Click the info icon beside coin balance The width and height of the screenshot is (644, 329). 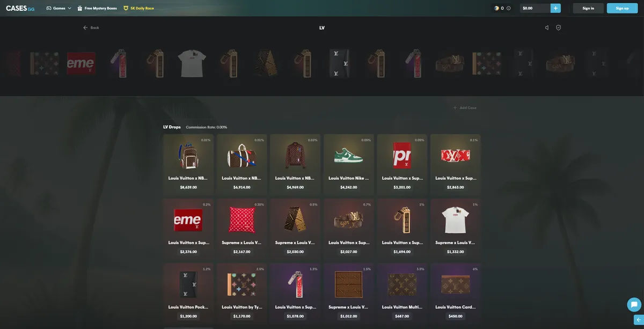point(509,8)
